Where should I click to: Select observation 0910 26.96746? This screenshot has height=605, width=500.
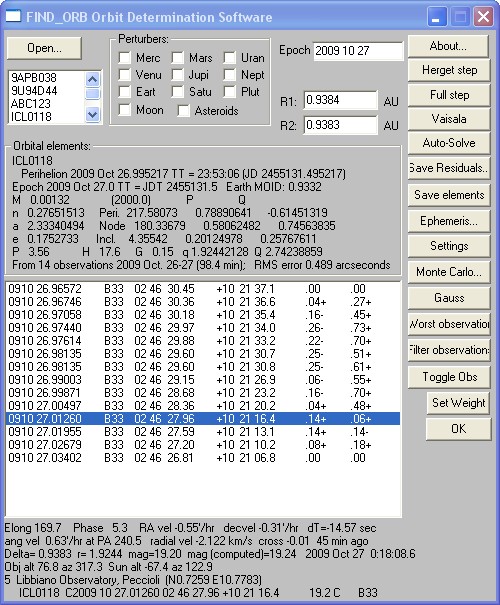tap(203, 302)
